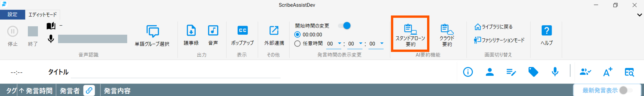This screenshot has width=644, height=96.
Task: Toggle the 開始時間の変更 switch
Action: click(x=345, y=26)
